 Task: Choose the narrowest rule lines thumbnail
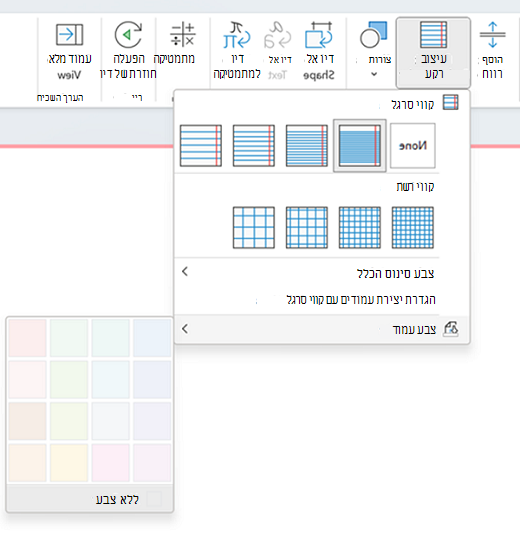360,146
